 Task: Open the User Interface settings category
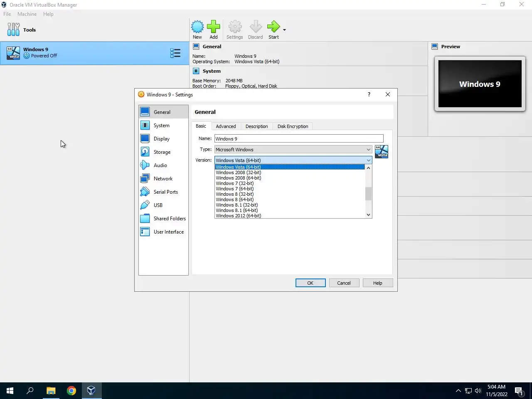[163, 232]
